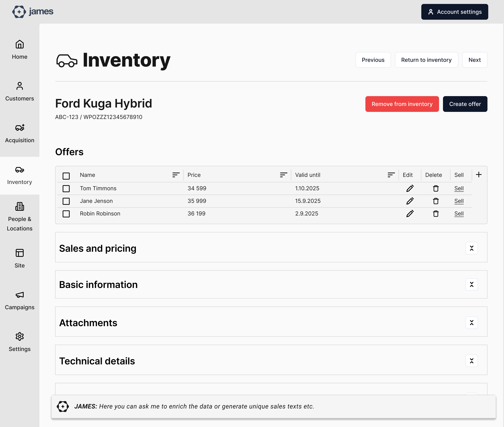Sell to Tom Timmons link
504x427 pixels.
pos(459,188)
